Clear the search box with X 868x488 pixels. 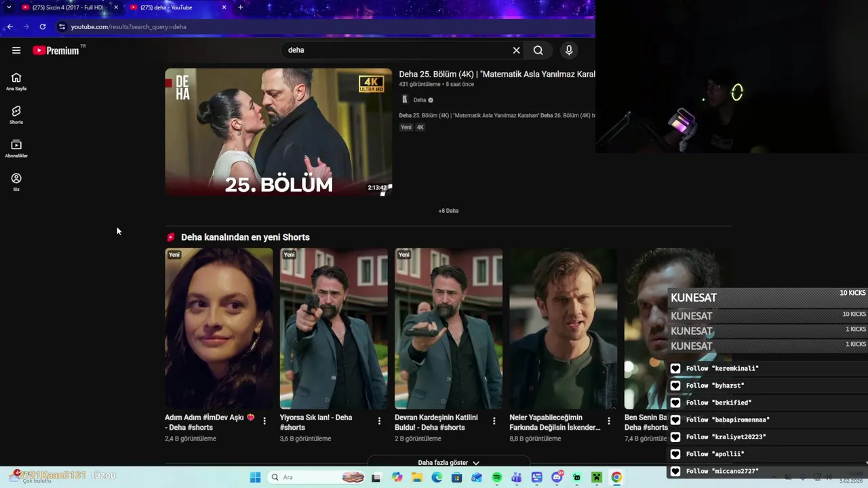pos(516,50)
